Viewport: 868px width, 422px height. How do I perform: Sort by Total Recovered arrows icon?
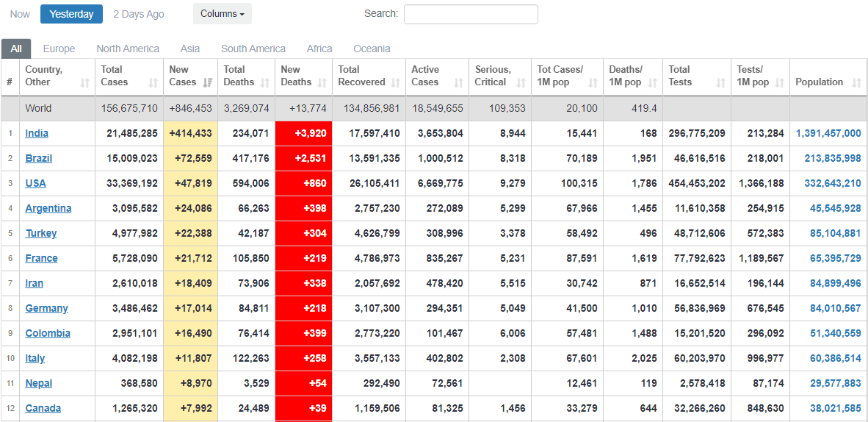coord(396,82)
